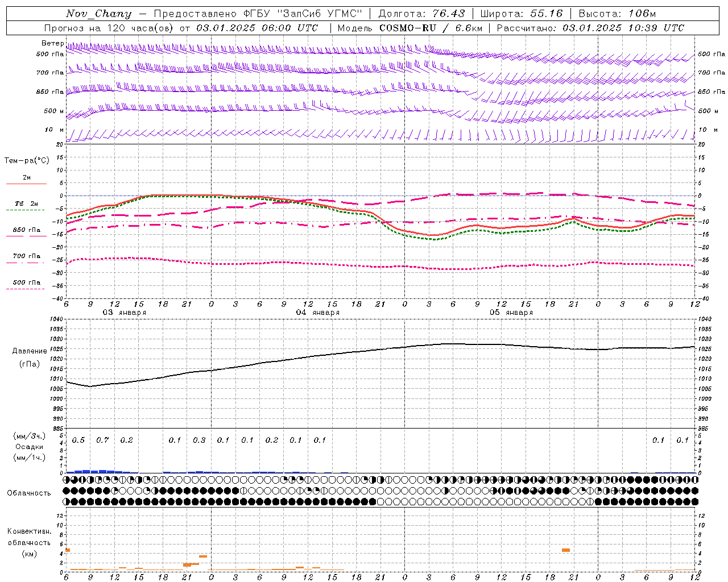Click the '10 м' wind level label on left
This screenshot has width=728, height=582.
(x=55, y=130)
